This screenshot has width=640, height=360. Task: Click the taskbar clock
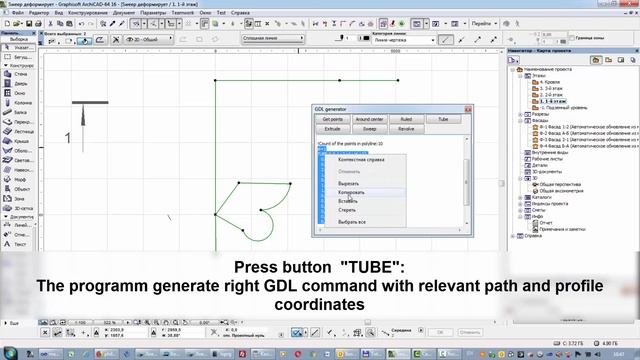click(x=618, y=354)
